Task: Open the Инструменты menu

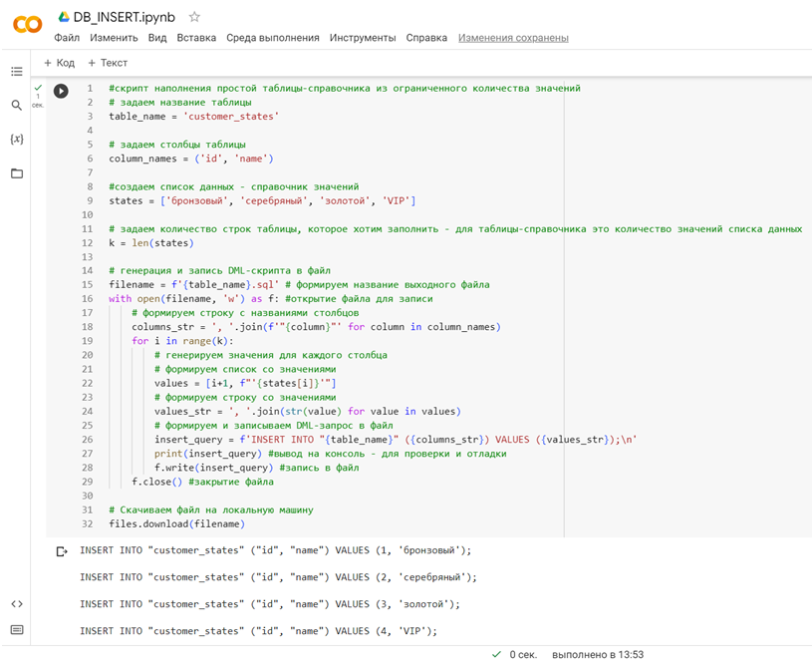Action: [363, 38]
